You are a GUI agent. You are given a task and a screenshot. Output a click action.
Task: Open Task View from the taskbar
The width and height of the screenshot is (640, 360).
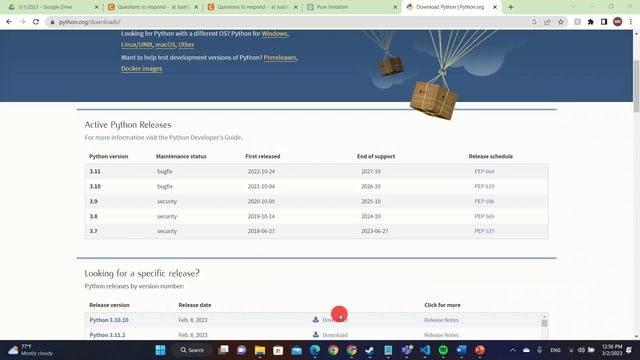223,350
